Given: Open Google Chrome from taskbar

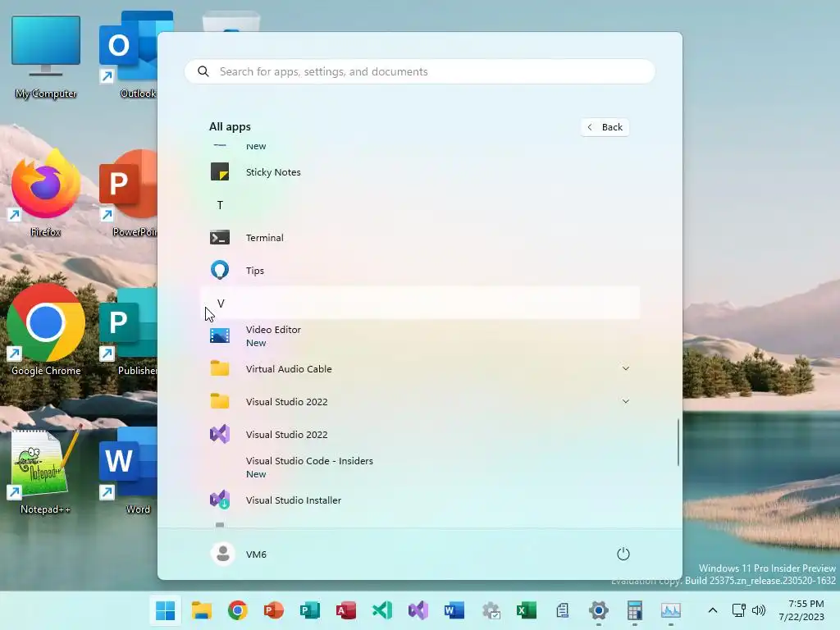Looking at the screenshot, I should [238, 610].
